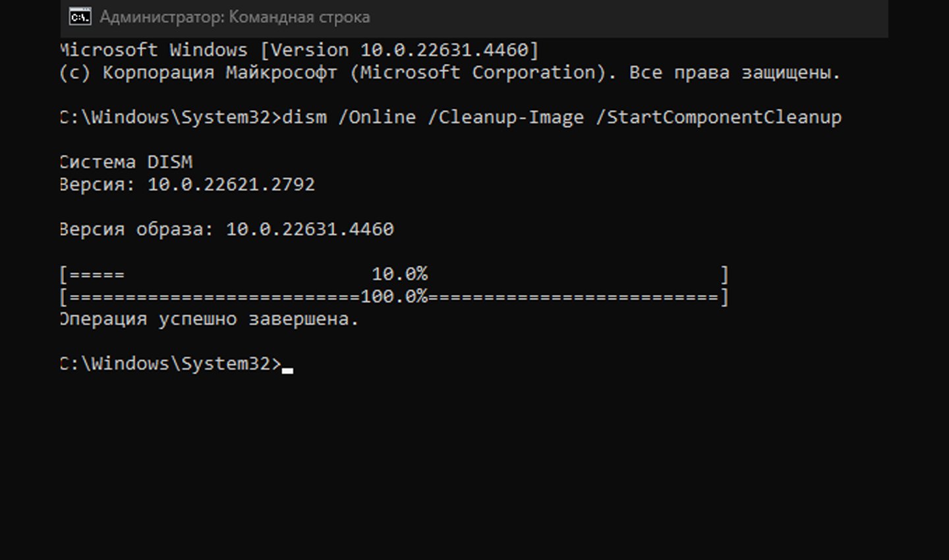This screenshot has width=949, height=560.
Task: Click the '/Cleanup-Image' parameter
Action: 506,117
